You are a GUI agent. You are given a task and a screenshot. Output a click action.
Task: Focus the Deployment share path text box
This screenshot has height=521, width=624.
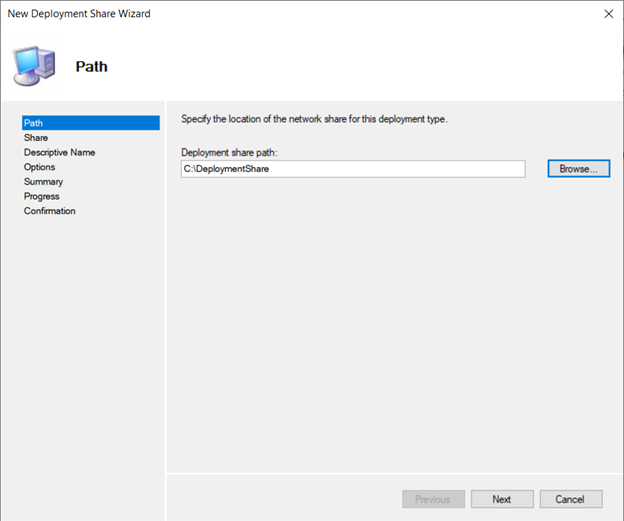[353, 169]
